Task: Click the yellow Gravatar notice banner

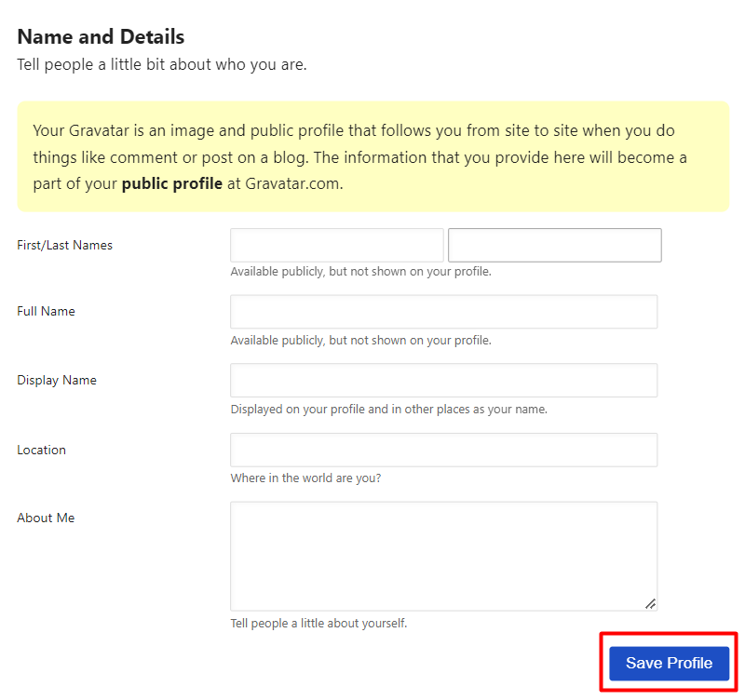Action: [x=372, y=155]
